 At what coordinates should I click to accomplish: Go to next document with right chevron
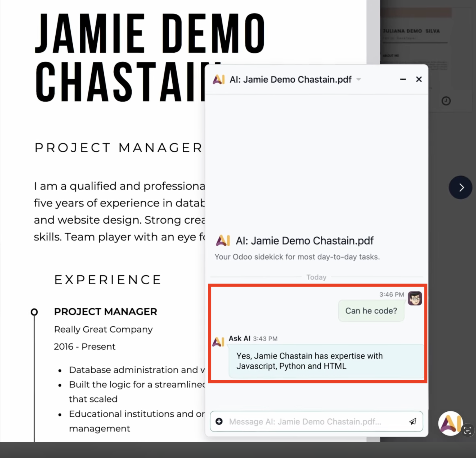460,188
